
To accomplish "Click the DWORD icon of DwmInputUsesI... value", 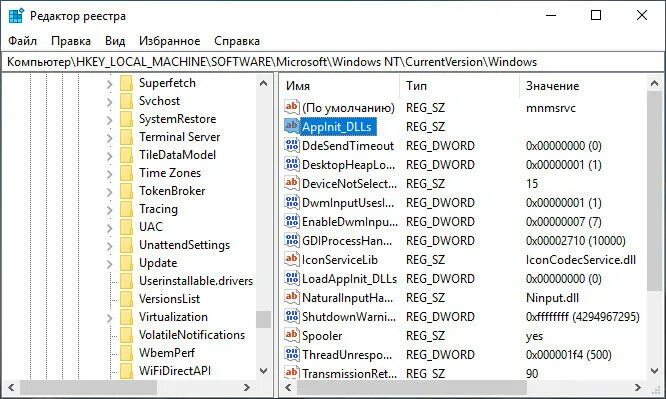I will coord(292,202).
